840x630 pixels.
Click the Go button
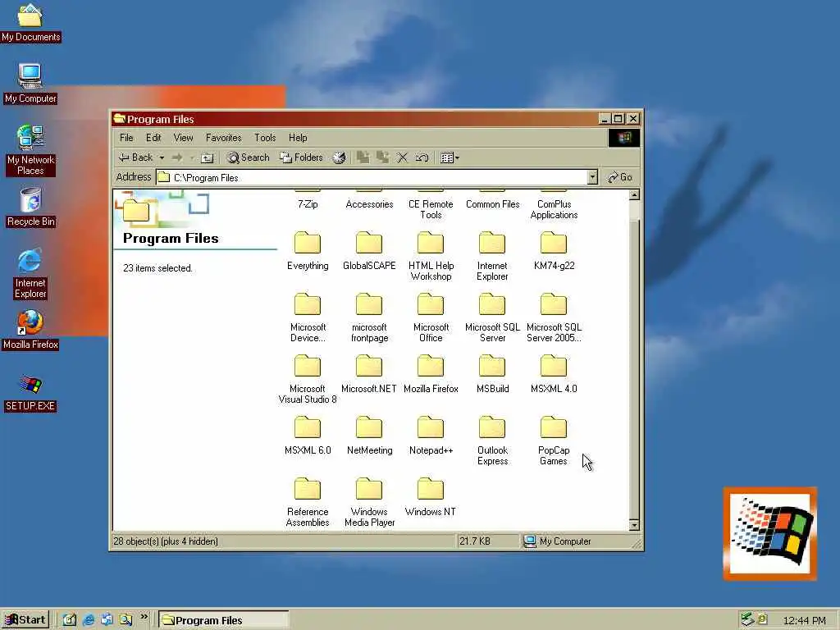[x=620, y=177]
